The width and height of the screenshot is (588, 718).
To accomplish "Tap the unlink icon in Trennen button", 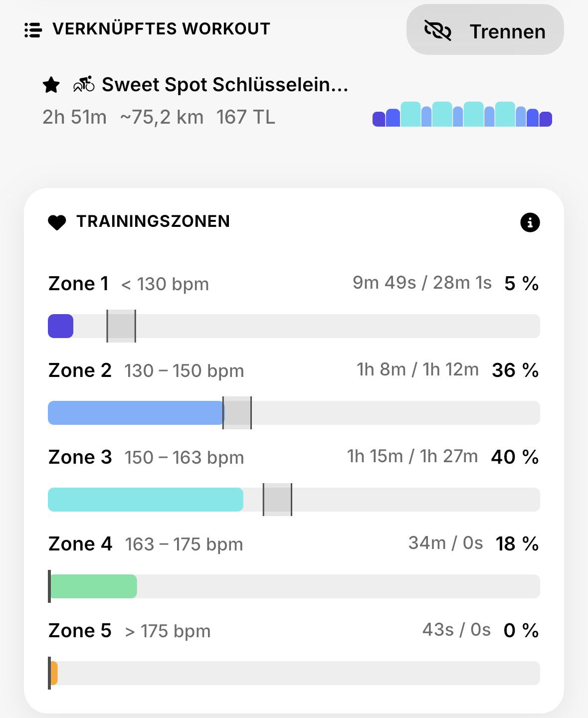I will pos(437,30).
